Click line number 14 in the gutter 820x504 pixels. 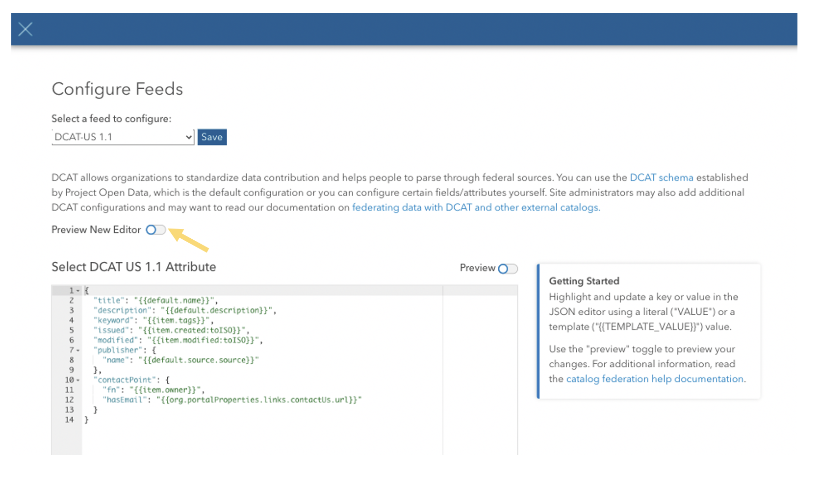coord(69,420)
